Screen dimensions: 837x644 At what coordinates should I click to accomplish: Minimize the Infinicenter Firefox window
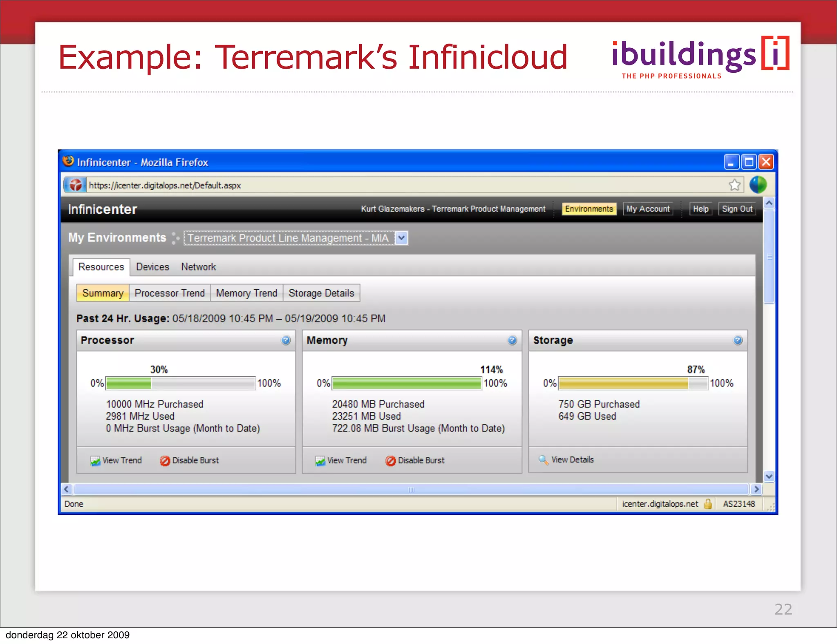[731, 162]
